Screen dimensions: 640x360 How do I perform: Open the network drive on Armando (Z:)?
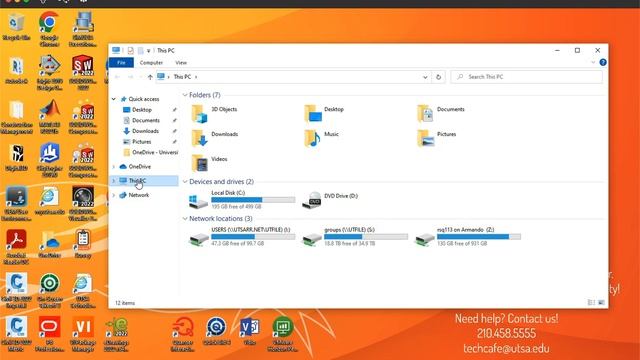tap(467, 237)
